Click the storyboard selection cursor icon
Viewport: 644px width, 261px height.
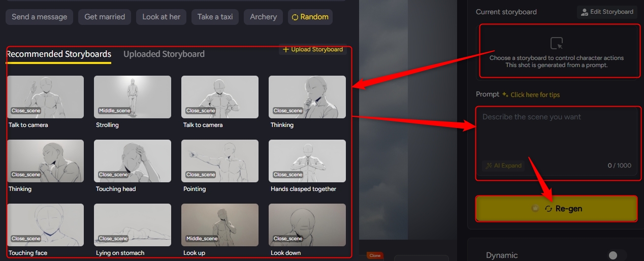click(x=557, y=43)
